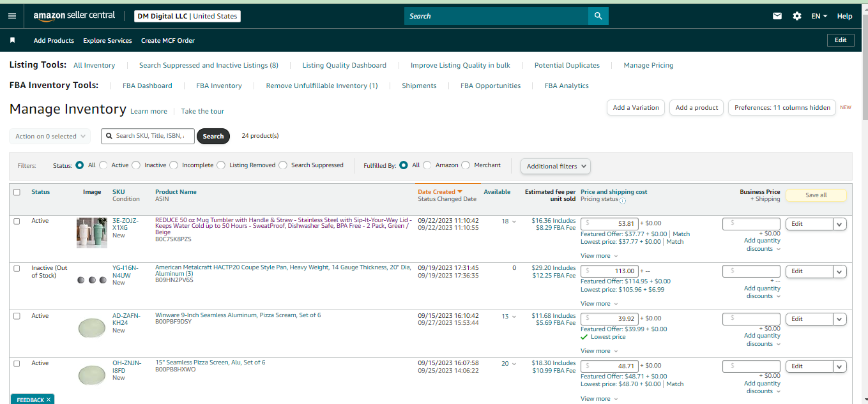Click the price field showing 39.92
The height and width of the screenshot is (404, 868).
coord(609,318)
